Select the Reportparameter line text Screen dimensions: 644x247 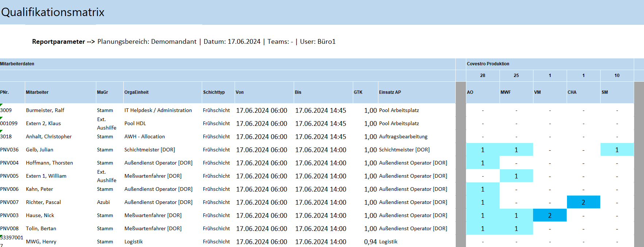(x=184, y=42)
